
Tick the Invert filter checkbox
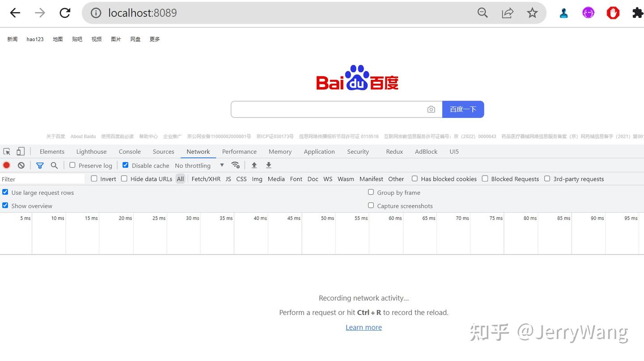pos(94,178)
